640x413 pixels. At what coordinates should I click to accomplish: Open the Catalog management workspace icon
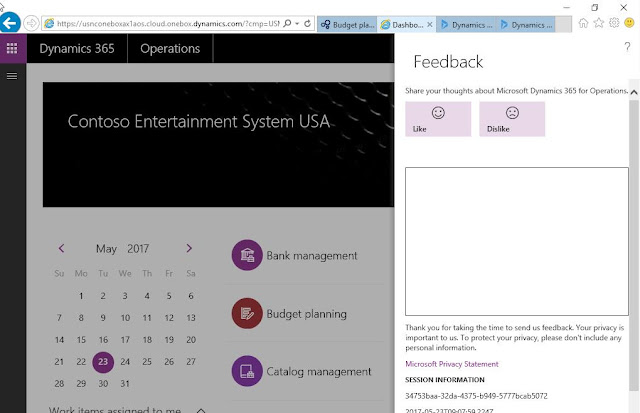(x=247, y=371)
